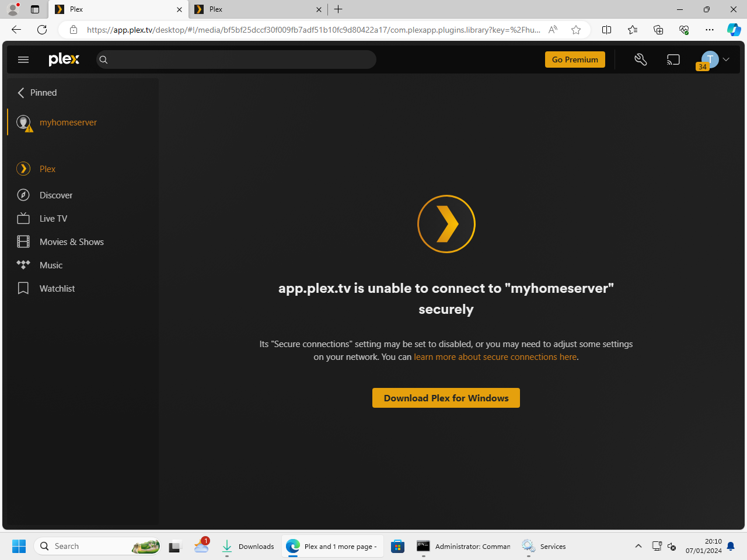The width and height of the screenshot is (747, 560).
Task: Open the hamburger menu in Plex header
Action: [23, 60]
